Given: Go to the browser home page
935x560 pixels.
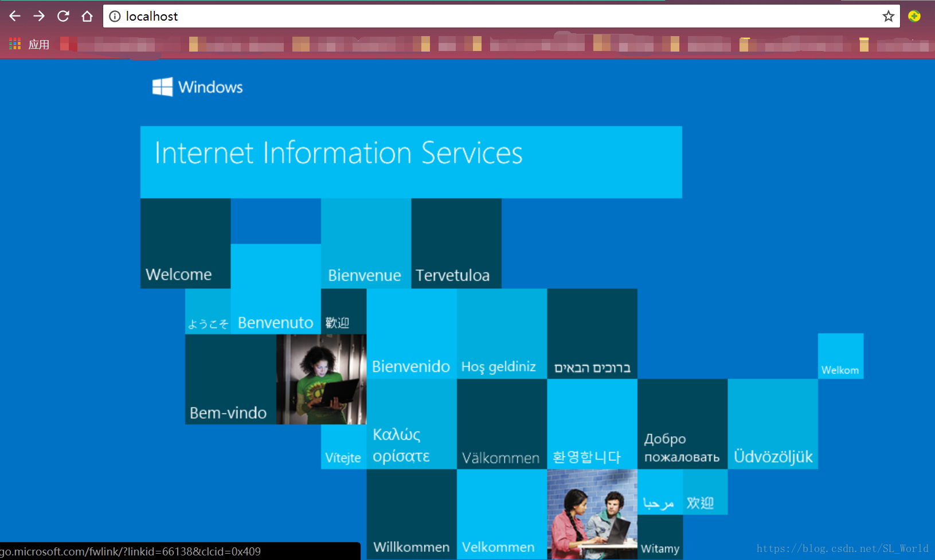Looking at the screenshot, I should 87,16.
